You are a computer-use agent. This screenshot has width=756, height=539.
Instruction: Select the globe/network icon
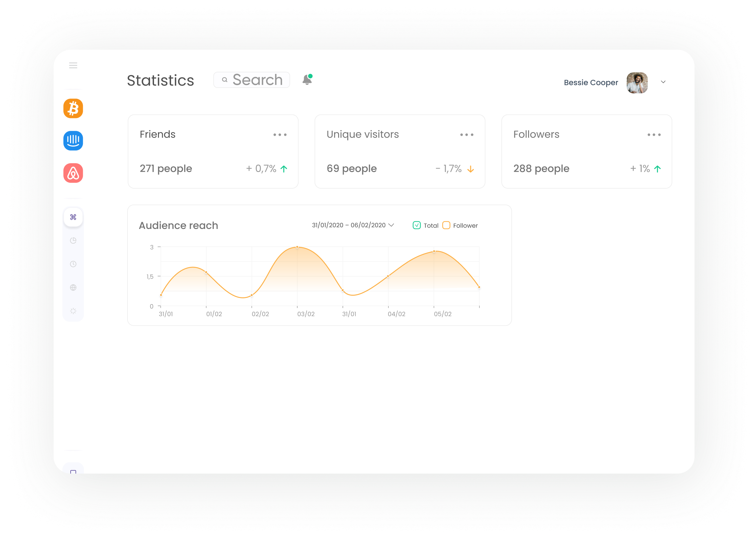click(74, 287)
